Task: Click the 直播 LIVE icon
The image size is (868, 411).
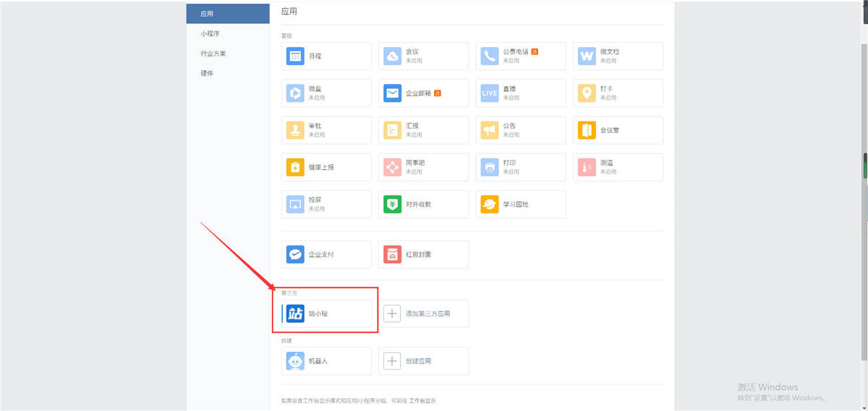Action: 490,93
